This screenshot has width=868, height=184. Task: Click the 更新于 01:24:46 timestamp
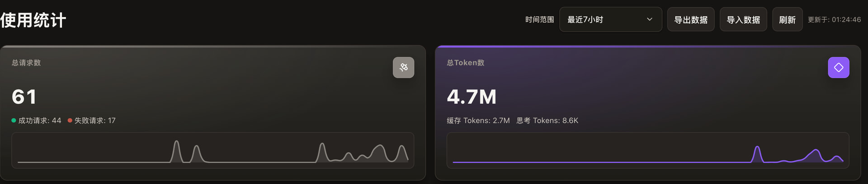click(x=834, y=20)
